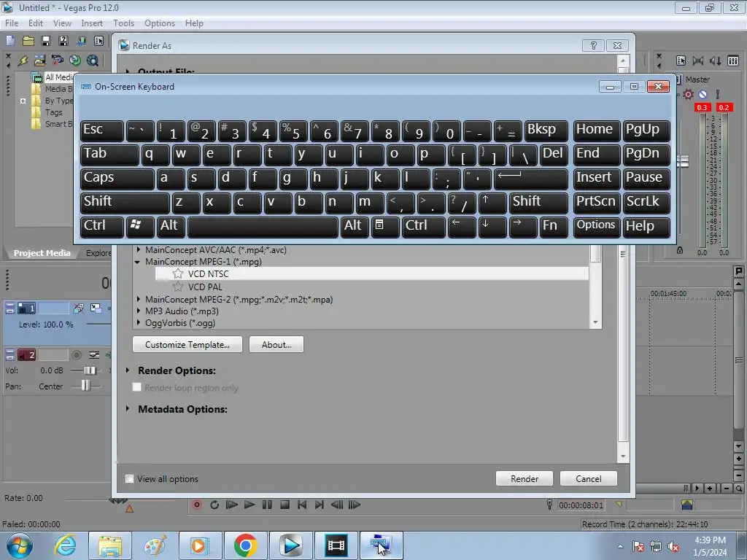Save the project with the floppy disk icon

click(x=46, y=41)
